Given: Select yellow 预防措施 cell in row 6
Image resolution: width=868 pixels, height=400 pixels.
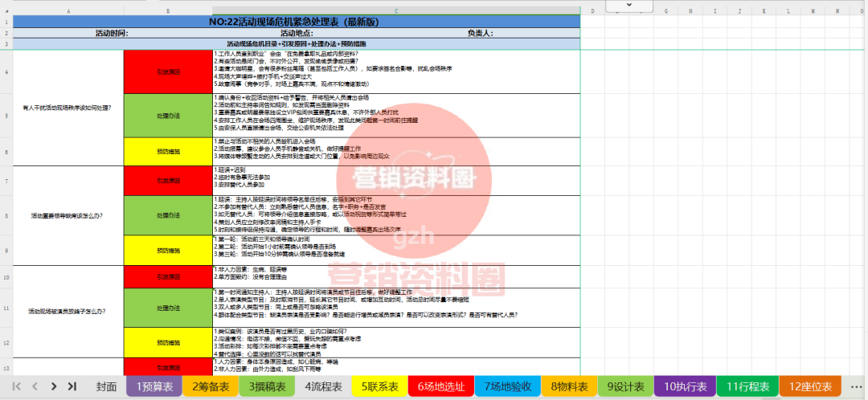Looking at the screenshot, I should tap(168, 152).
